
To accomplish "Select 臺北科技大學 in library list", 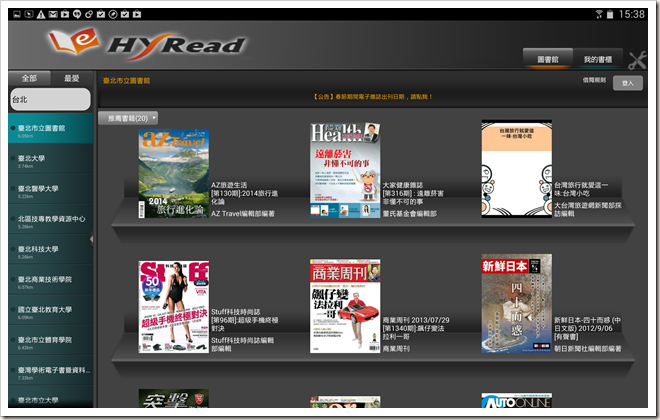I will (51, 250).
